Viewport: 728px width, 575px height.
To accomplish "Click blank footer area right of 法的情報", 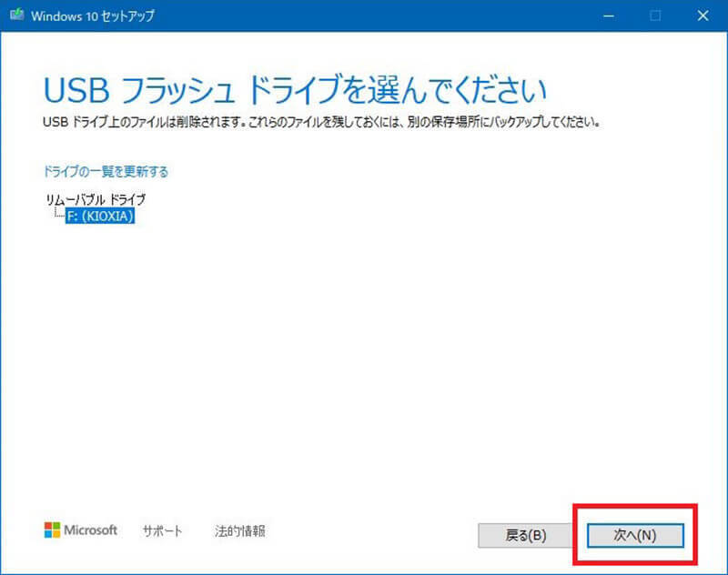I will pos(364,531).
